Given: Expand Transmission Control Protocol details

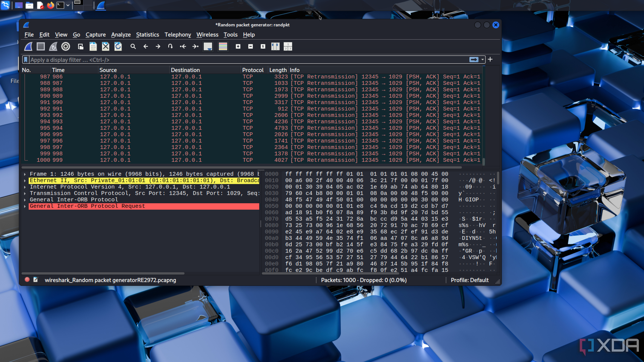Looking at the screenshot, I should pos(25,193).
